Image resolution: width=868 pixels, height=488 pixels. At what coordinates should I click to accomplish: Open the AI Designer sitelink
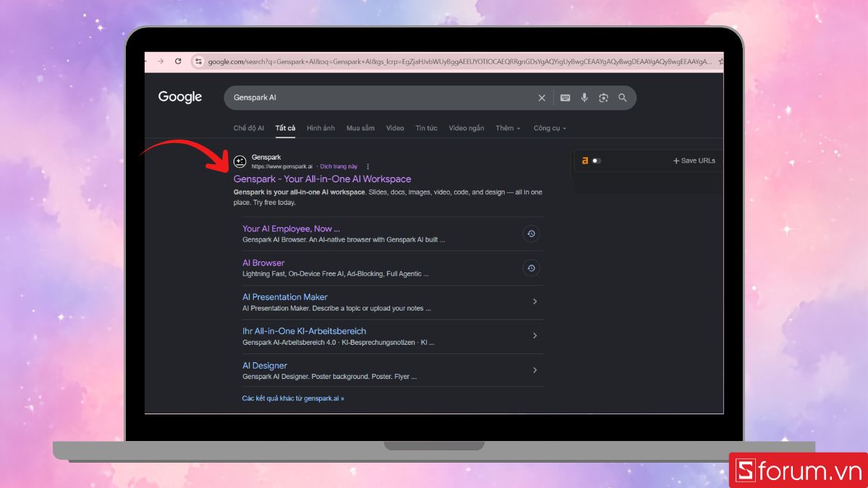(265, 365)
